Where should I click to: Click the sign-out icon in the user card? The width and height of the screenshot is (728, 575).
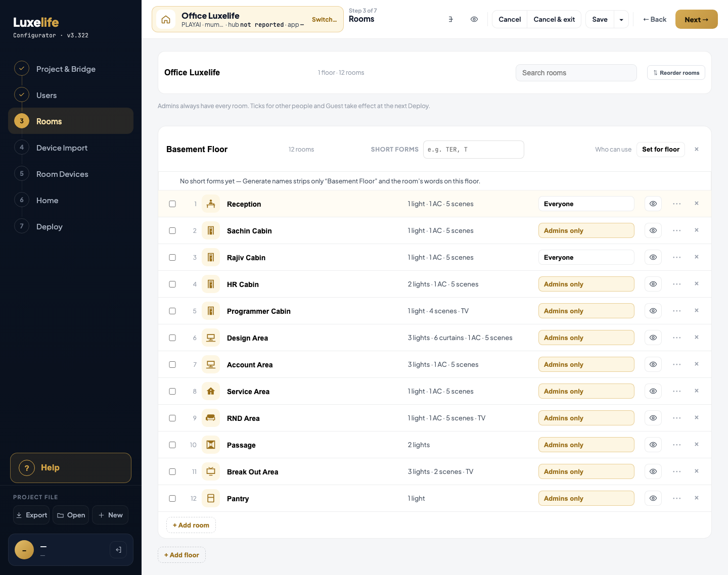click(118, 550)
